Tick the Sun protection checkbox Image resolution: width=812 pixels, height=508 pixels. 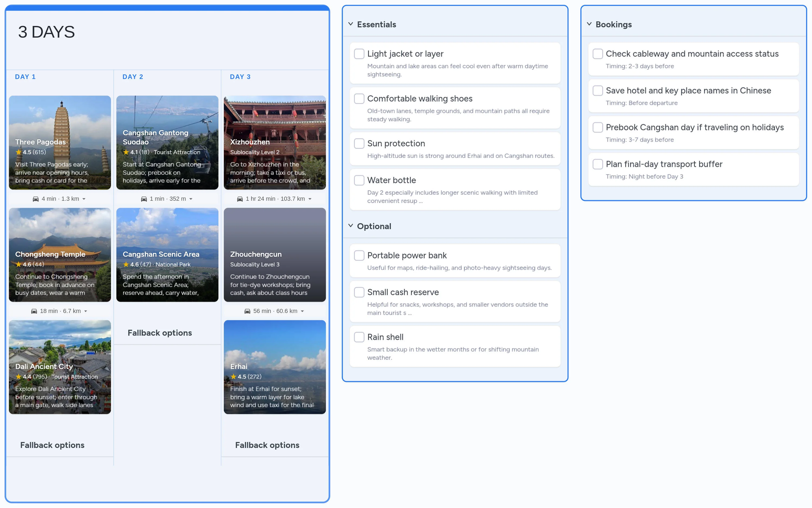pos(359,143)
